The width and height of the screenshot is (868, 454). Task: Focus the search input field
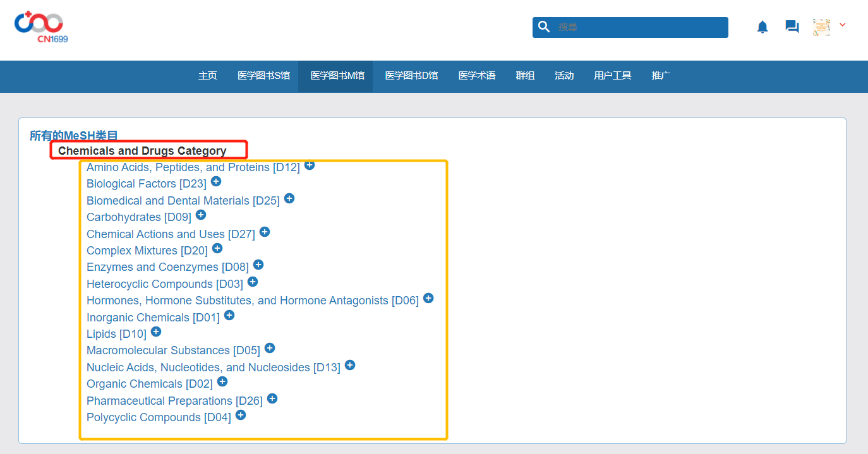638,27
